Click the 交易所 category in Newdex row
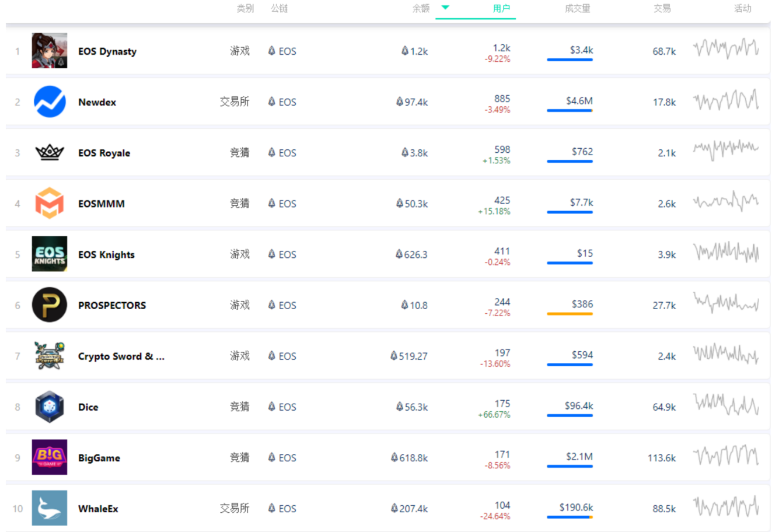Viewport: 772px width, 532px height. [x=235, y=101]
